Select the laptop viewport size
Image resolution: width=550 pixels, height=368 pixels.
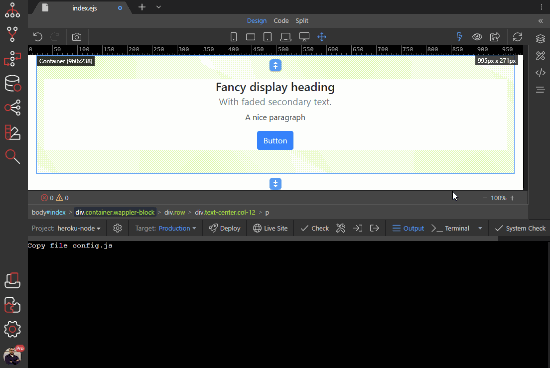[x=286, y=37]
